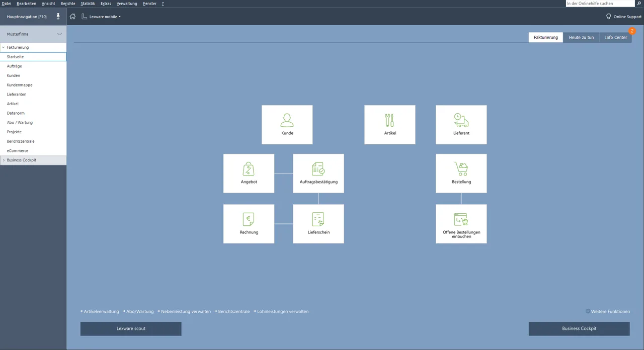Open the Fenster menu

coord(149,4)
